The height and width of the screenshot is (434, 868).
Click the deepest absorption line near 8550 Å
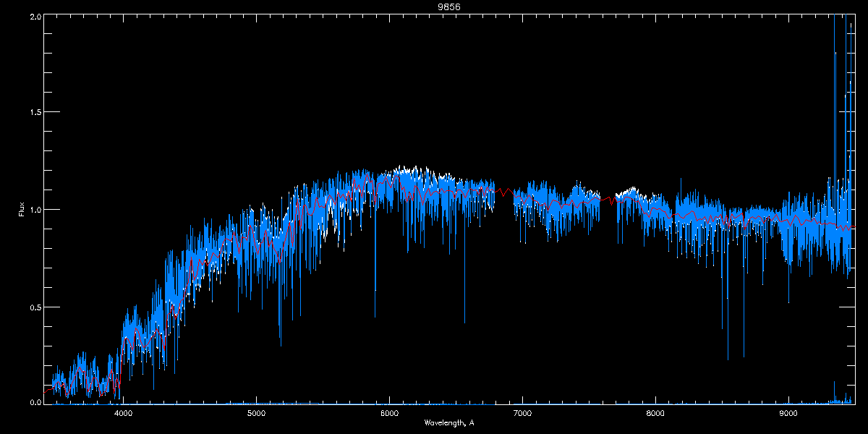tap(728, 358)
